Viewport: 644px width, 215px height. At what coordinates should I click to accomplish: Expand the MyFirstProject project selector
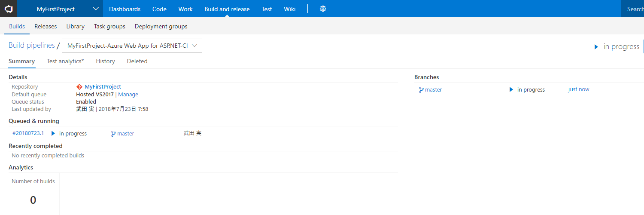[95, 9]
